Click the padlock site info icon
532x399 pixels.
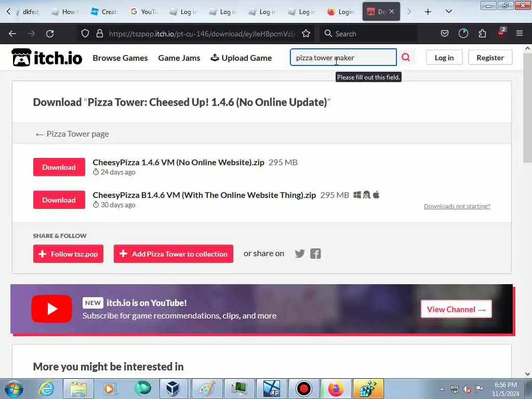click(x=100, y=34)
